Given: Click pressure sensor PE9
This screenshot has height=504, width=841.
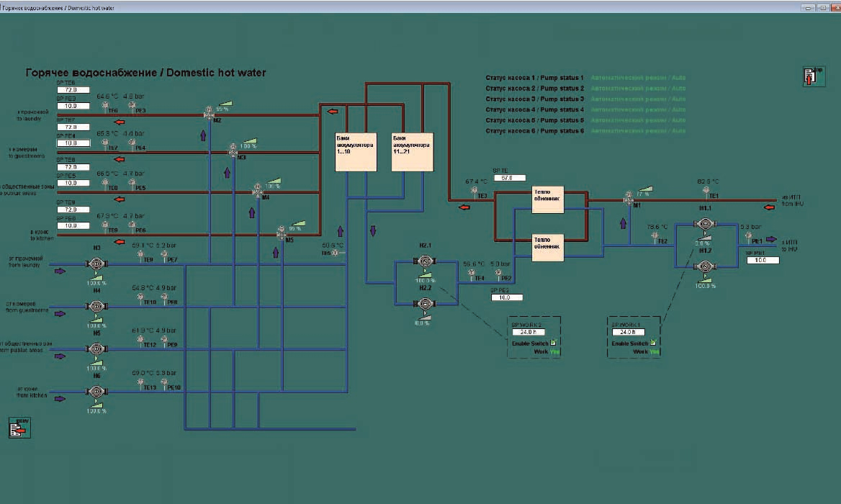Looking at the screenshot, I should [x=164, y=341].
